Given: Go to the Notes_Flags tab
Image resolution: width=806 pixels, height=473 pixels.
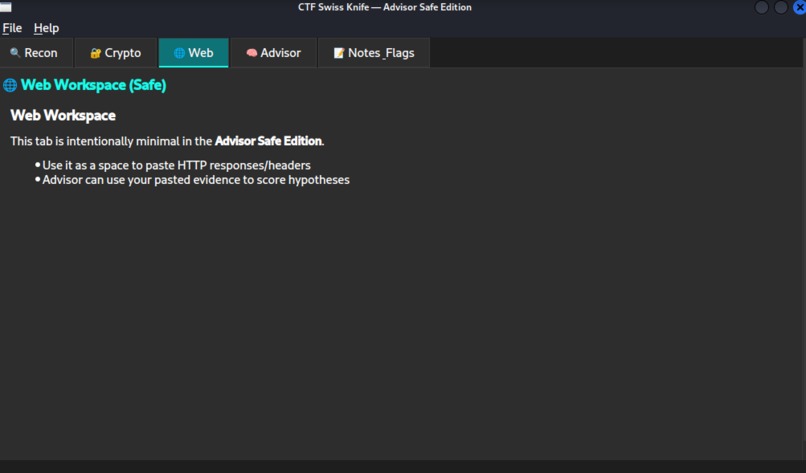Looking at the screenshot, I should [374, 53].
